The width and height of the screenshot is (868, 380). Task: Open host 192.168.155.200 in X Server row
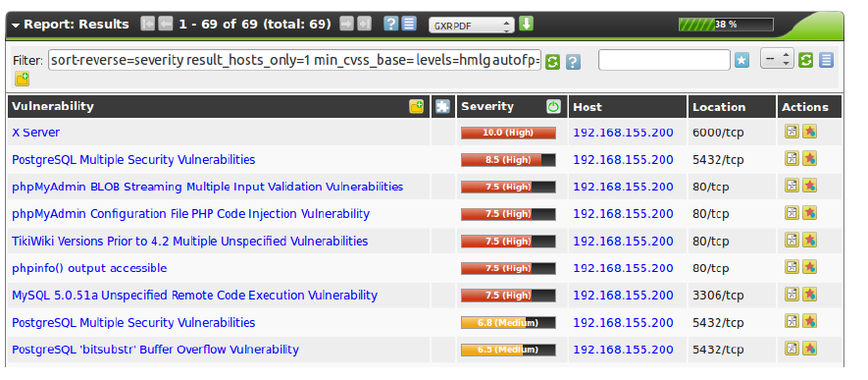(624, 133)
